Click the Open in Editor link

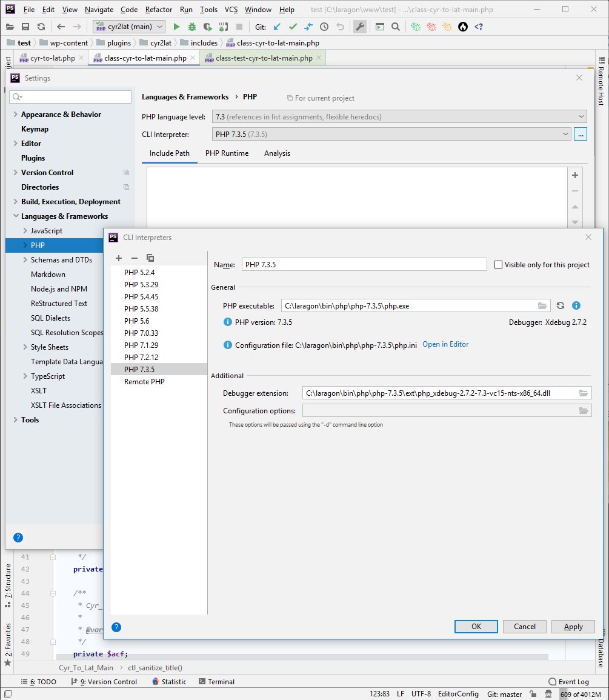[x=445, y=344]
